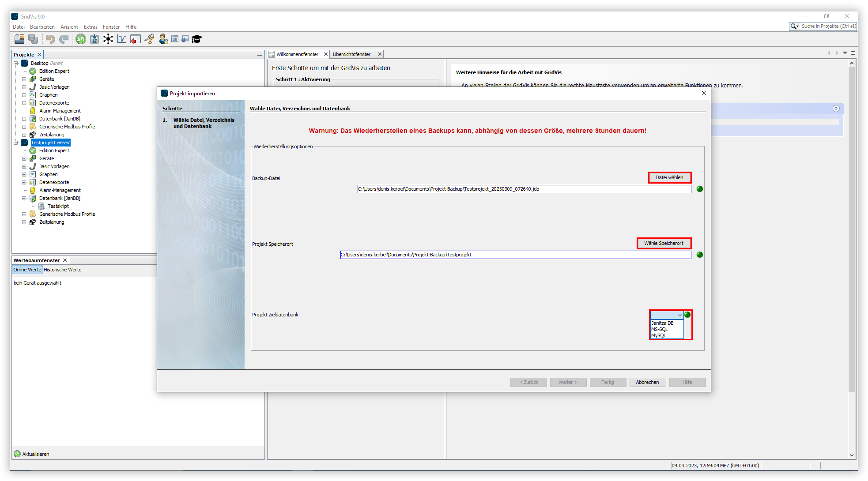
Task: Click the Save All toolbar icon
Action: (33, 39)
